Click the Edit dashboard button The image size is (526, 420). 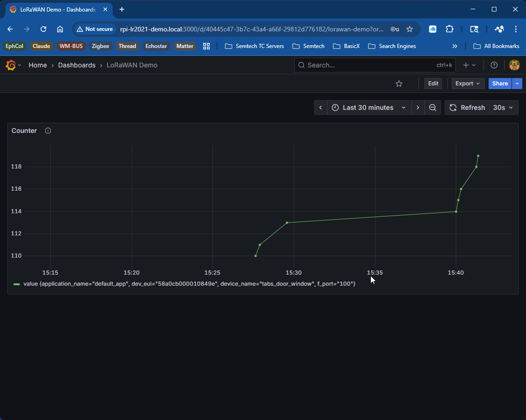[x=433, y=84]
